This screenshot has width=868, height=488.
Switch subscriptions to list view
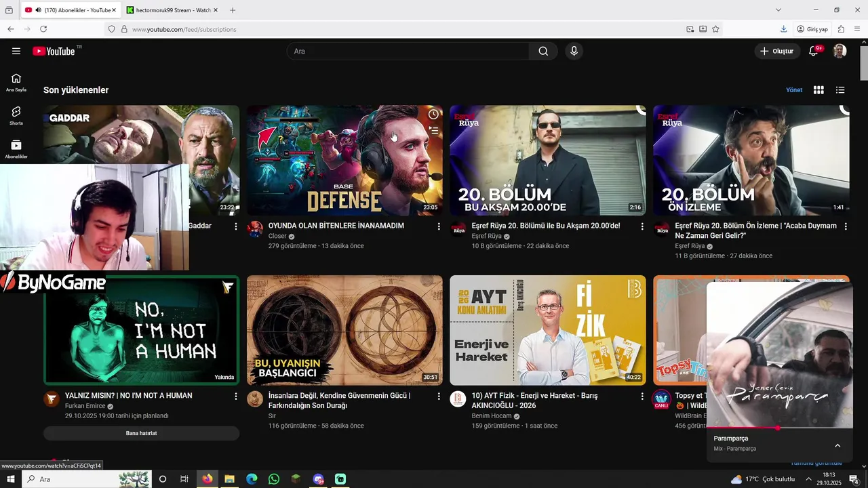click(840, 90)
